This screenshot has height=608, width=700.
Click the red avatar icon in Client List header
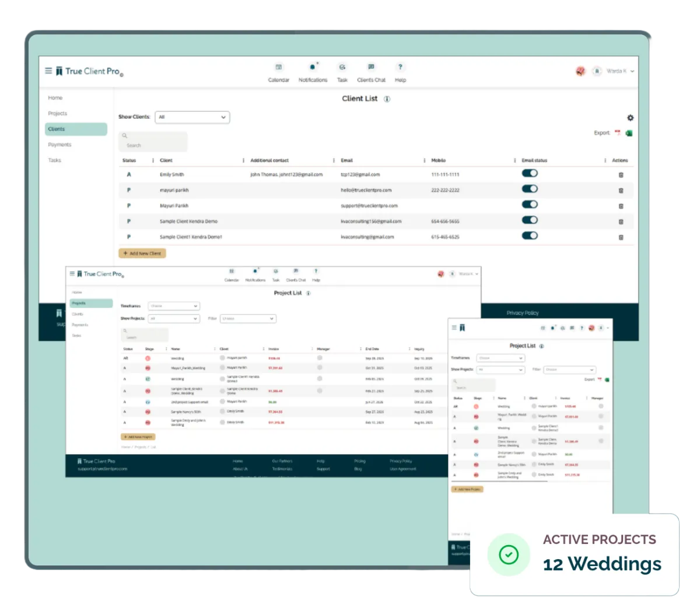[x=580, y=71]
